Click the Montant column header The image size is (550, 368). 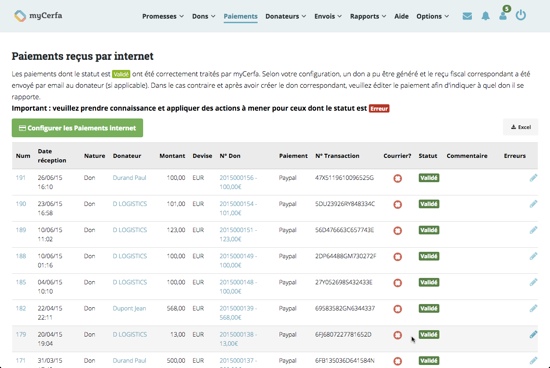(x=172, y=156)
